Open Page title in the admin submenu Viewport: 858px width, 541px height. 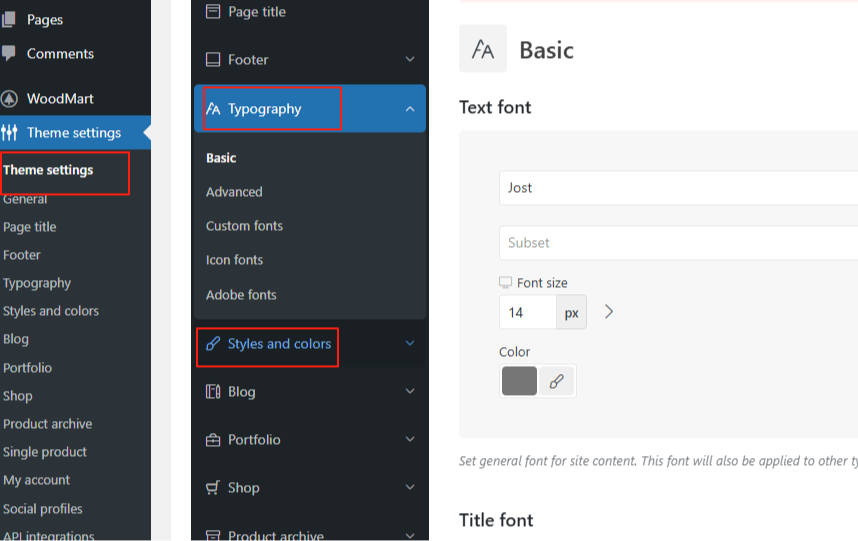pos(30,227)
